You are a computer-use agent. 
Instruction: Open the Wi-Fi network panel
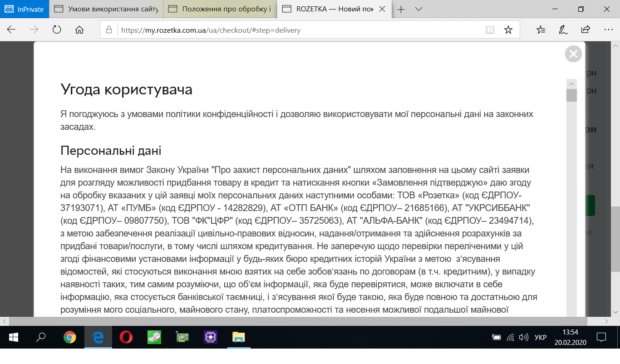click(511, 337)
